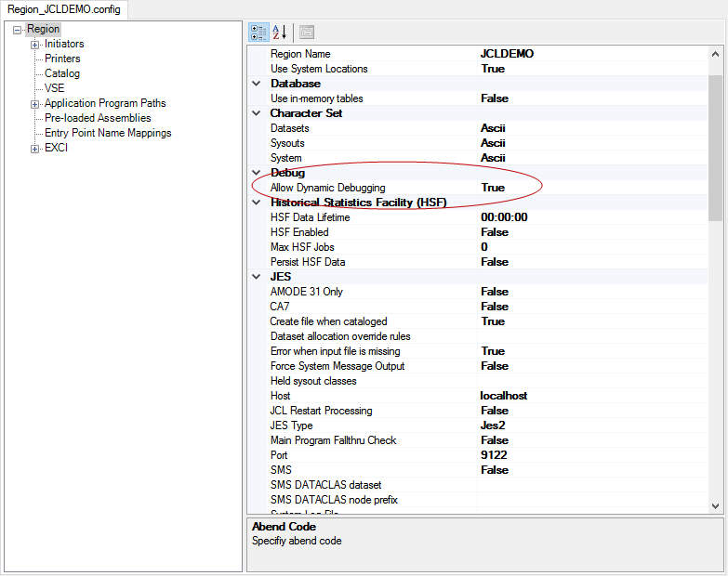This screenshot has width=728, height=576.
Task: Expand the Application Program Paths node
Action: click(35, 104)
